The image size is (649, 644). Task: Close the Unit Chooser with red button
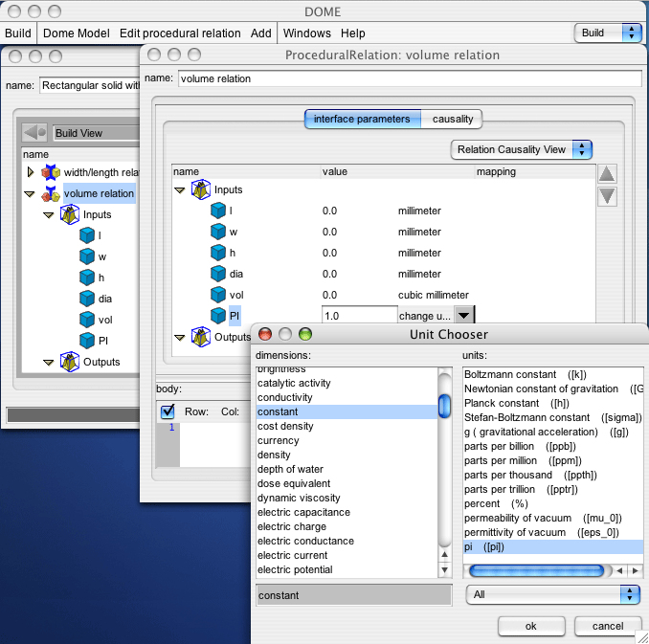point(265,334)
